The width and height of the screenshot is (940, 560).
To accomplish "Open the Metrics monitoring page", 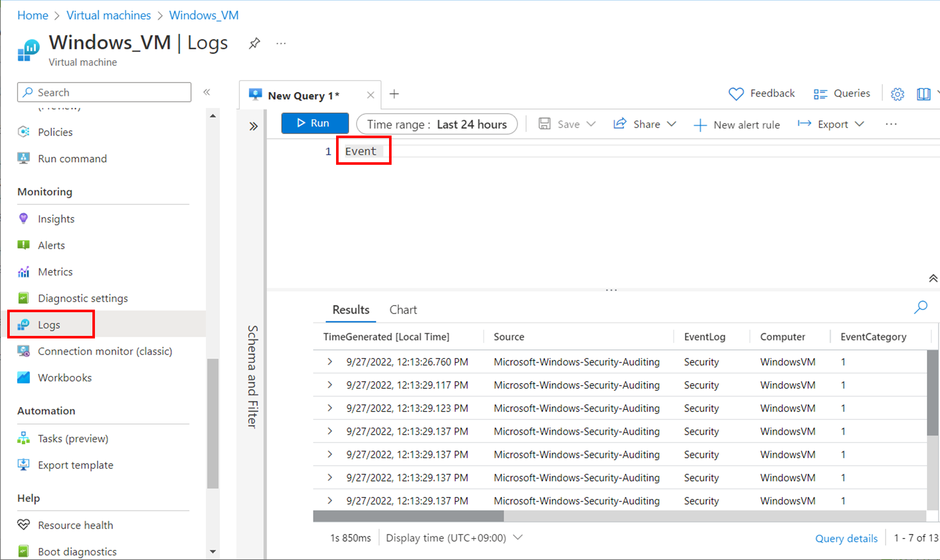I will coord(55,272).
